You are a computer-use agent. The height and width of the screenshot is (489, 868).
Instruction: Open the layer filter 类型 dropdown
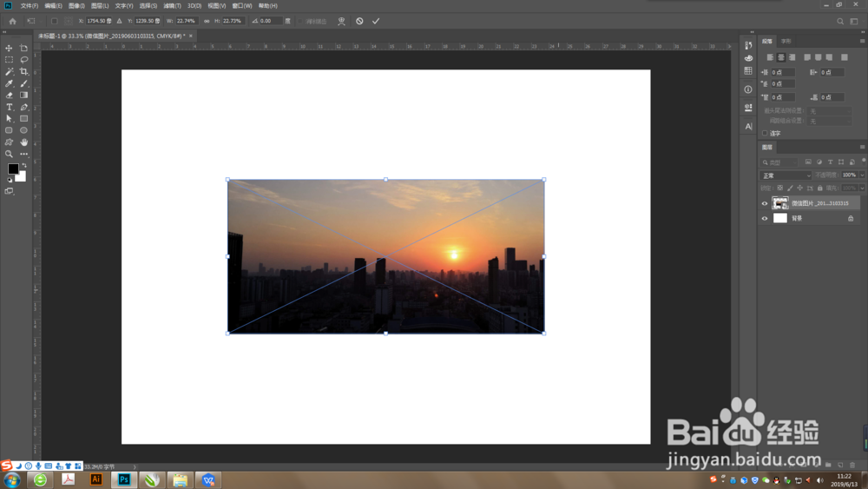point(780,162)
